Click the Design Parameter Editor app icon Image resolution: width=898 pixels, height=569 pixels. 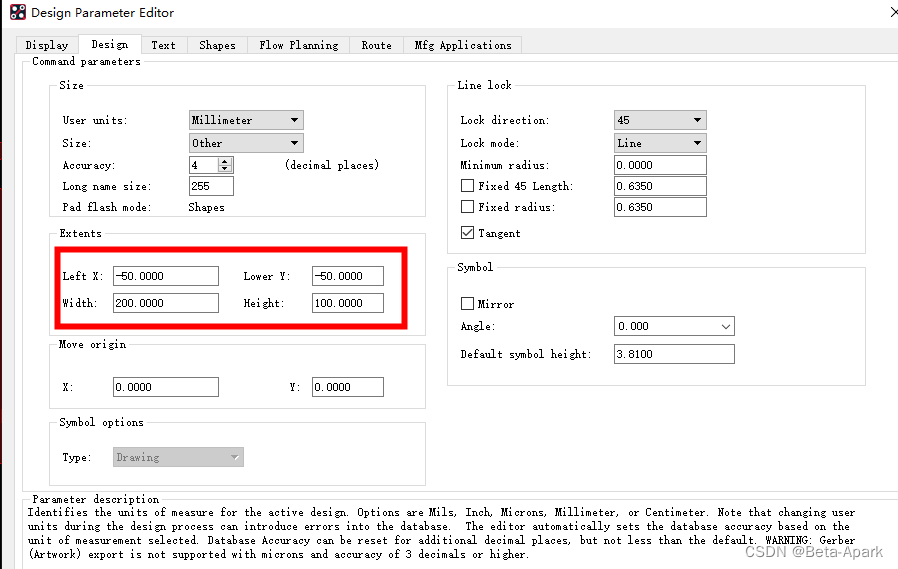click(17, 13)
